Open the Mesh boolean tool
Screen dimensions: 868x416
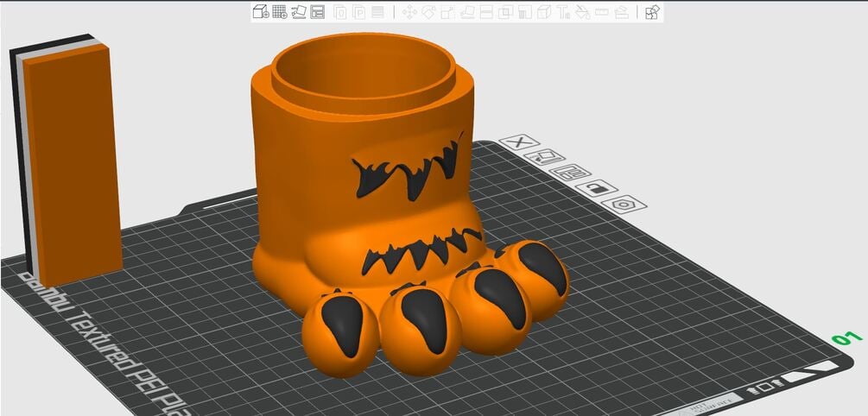505,11
